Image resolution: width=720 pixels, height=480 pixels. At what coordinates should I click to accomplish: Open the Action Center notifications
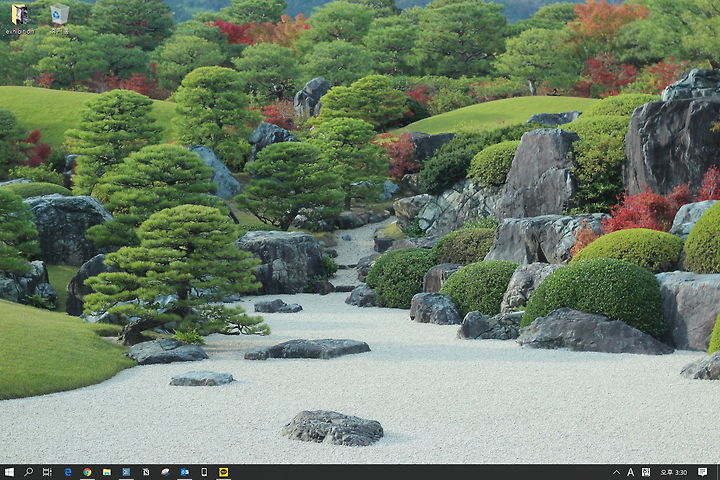(x=702, y=472)
